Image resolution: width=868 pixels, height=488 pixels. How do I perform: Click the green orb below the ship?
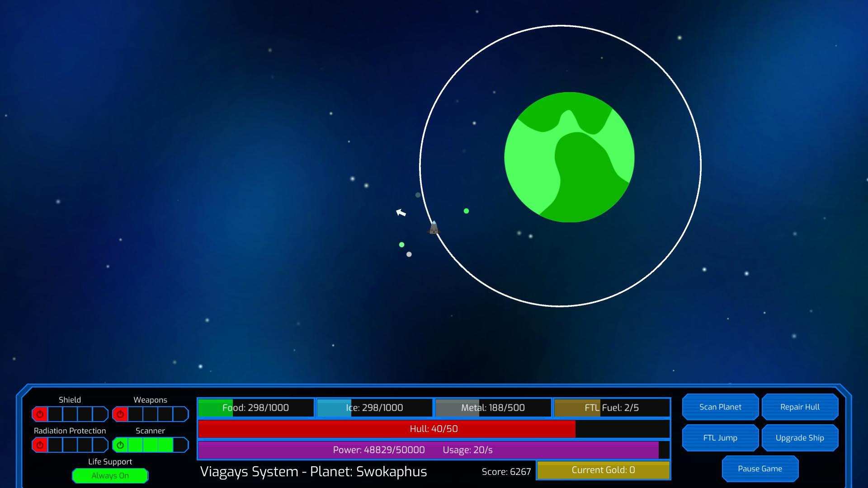coord(401,245)
